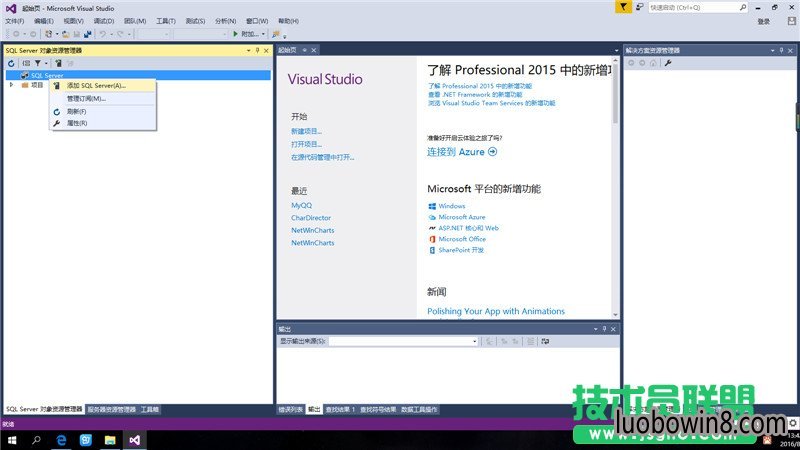Click the filter funnel icon in SQL Server panel
The width and height of the screenshot is (800, 450).
[38, 63]
